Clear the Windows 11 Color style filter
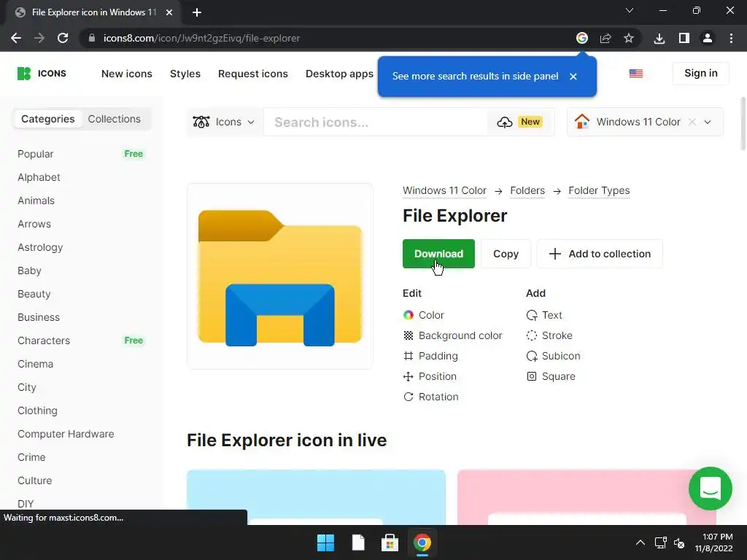747x560 pixels. point(692,122)
